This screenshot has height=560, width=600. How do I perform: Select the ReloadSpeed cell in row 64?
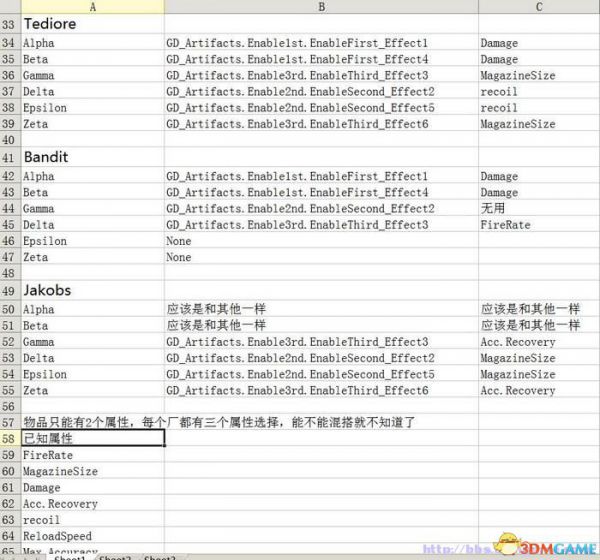point(93,536)
